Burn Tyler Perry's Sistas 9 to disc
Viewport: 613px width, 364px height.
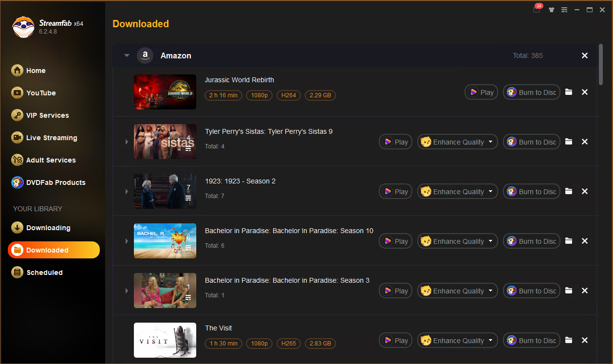coord(532,142)
